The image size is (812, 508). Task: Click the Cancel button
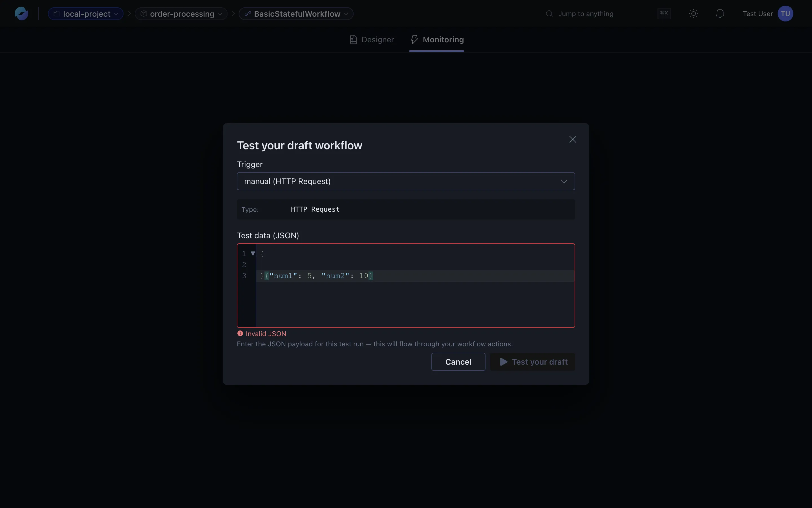click(x=458, y=362)
